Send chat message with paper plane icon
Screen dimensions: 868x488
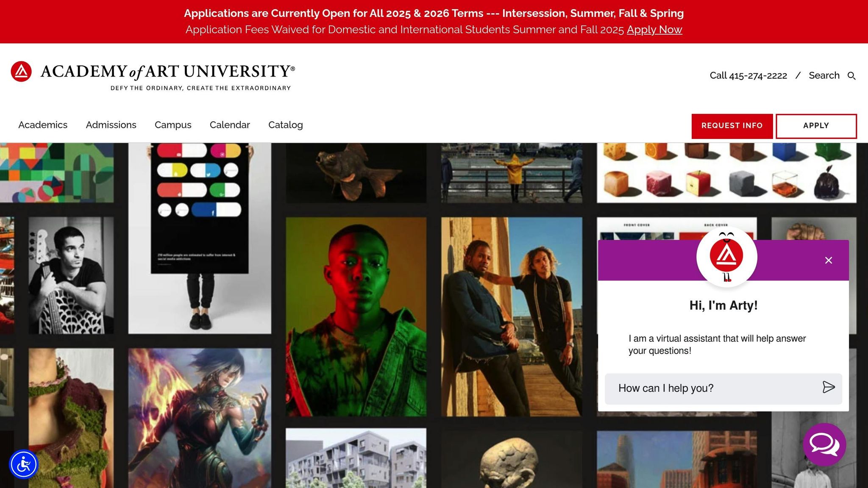pyautogui.click(x=829, y=387)
